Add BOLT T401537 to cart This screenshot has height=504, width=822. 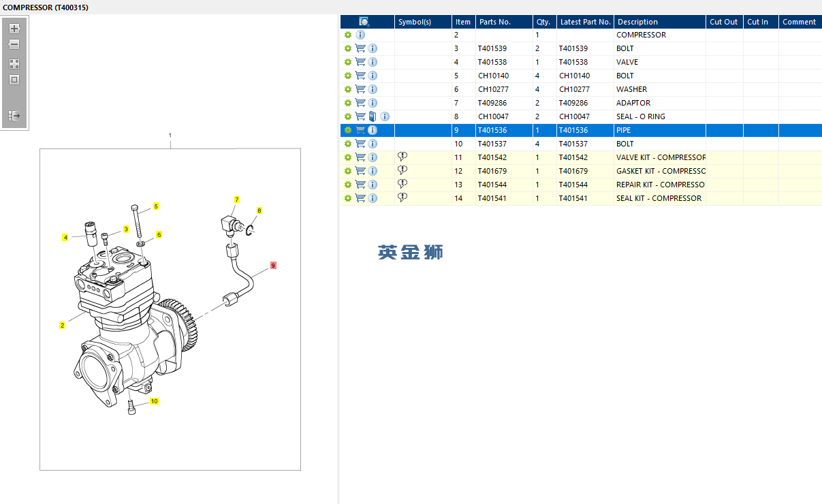[x=360, y=144]
